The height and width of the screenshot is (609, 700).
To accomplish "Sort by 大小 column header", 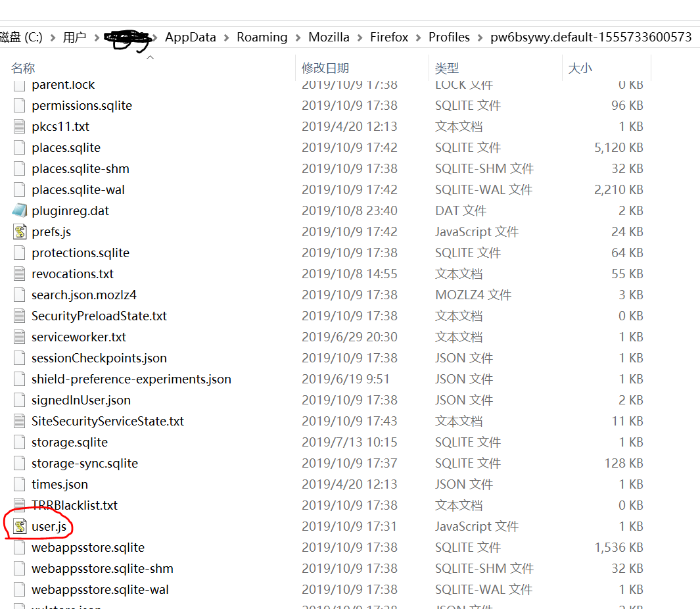I will (580, 68).
